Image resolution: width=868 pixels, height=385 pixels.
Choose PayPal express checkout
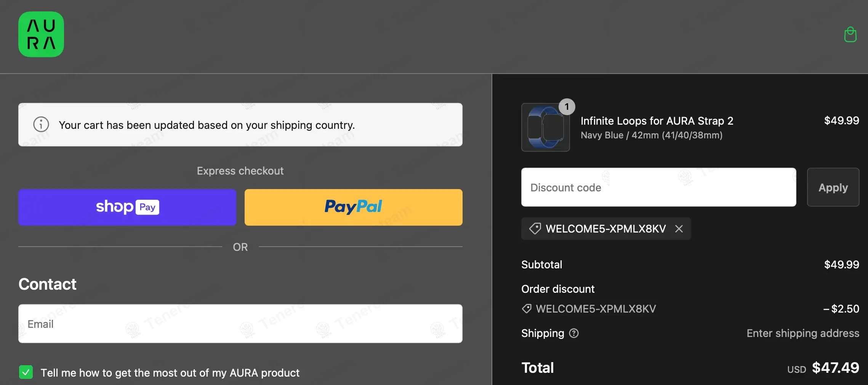(x=353, y=207)
